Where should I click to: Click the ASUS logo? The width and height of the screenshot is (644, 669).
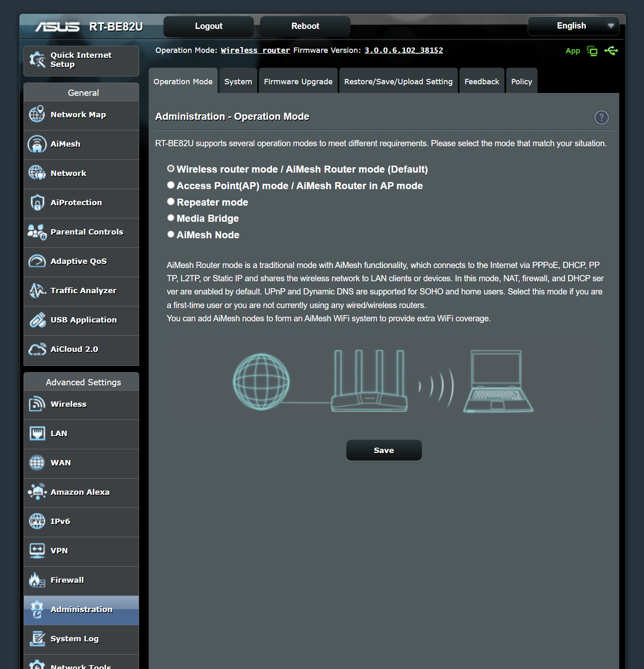[57, 27]
